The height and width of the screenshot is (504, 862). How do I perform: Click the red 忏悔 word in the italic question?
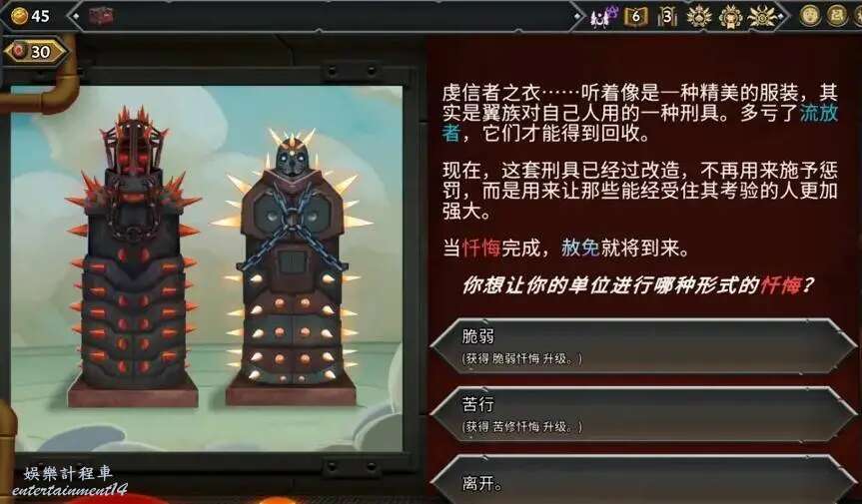click(x=779, y=285)
